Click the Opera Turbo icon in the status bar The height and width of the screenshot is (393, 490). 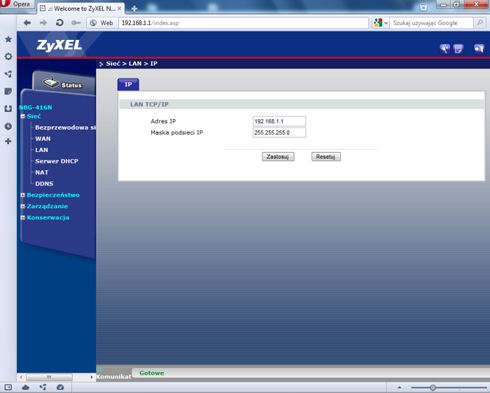pos(60,387)
